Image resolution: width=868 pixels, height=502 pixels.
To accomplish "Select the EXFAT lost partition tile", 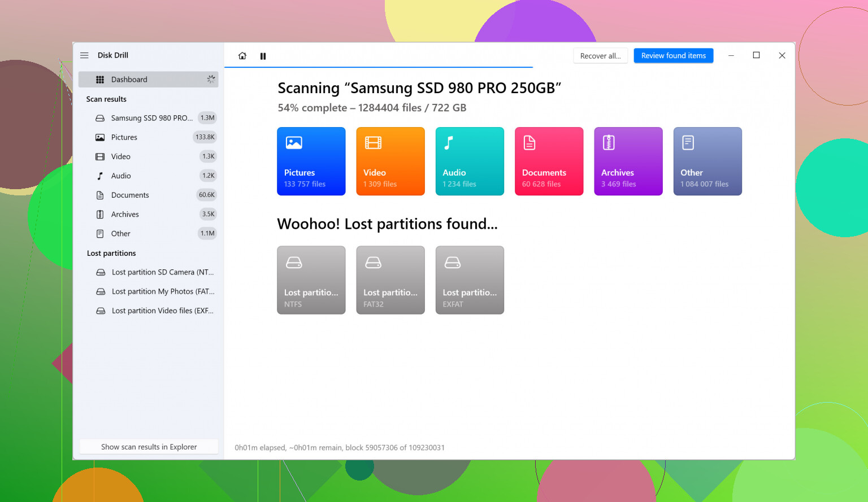I will pos(469,280).
